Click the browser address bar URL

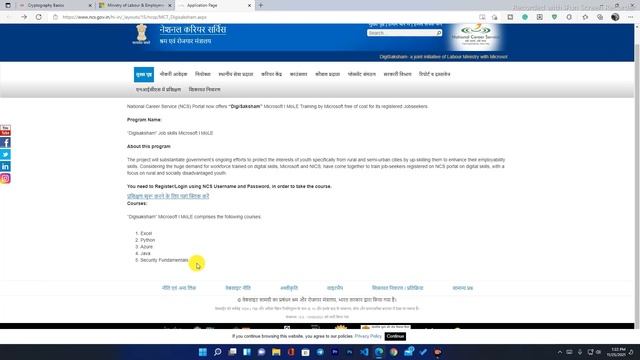pyautogui.click(x=135, y=17)
